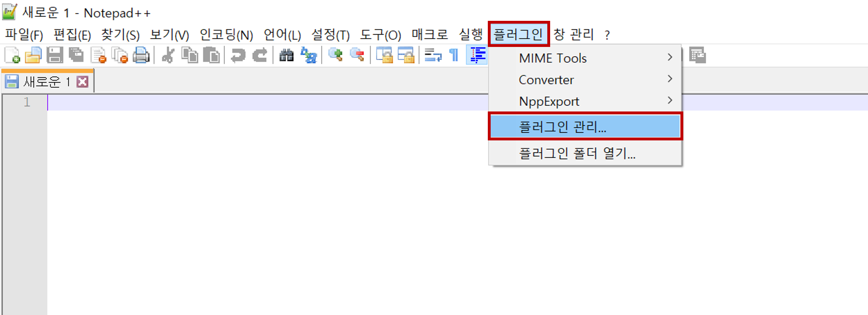Image resolution: width=868 pixels, height=315 pixels.
Task: Open the 인코딩(N) menu
Action: tap(226, 34)
